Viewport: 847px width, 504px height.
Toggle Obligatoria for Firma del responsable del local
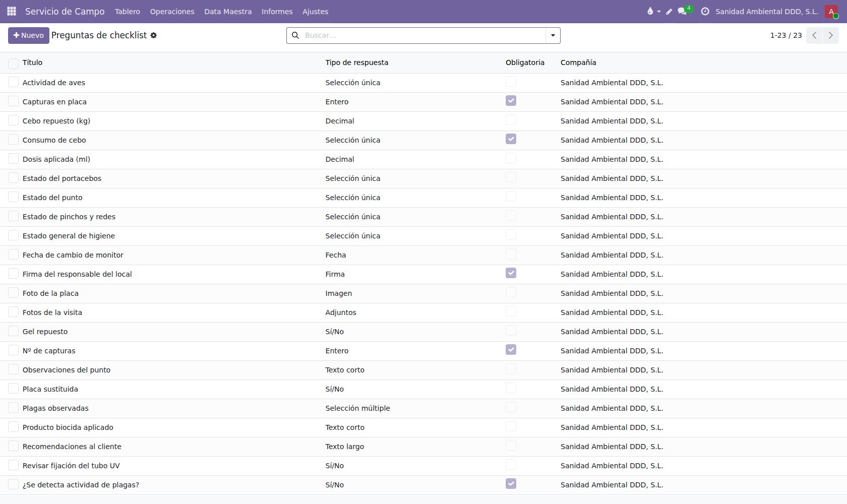tap(511, 273)
